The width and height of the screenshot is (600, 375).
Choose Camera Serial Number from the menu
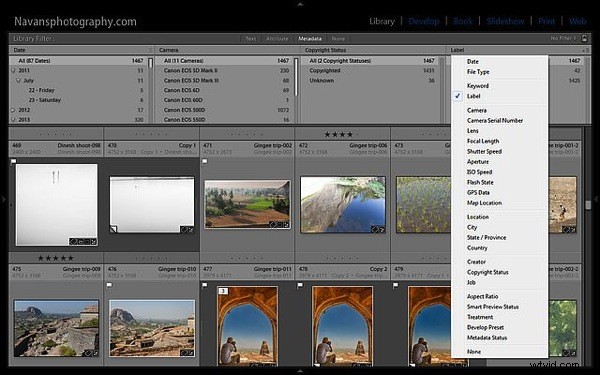[495, 121]
